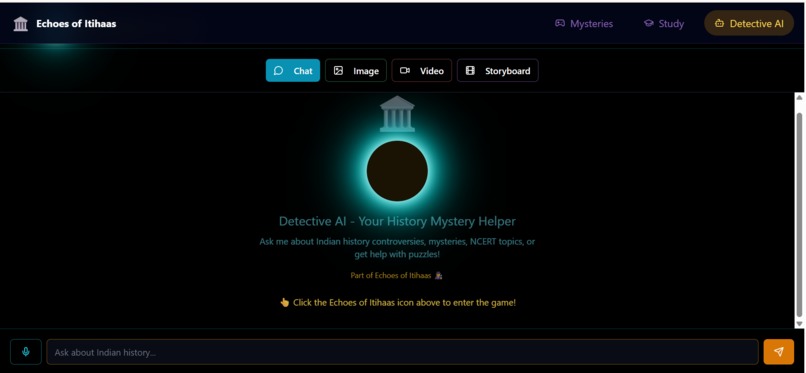Click the 'enter the game' hint text
Image resolution: width=806 pixels, height=373 pixels.
[397, 303]
